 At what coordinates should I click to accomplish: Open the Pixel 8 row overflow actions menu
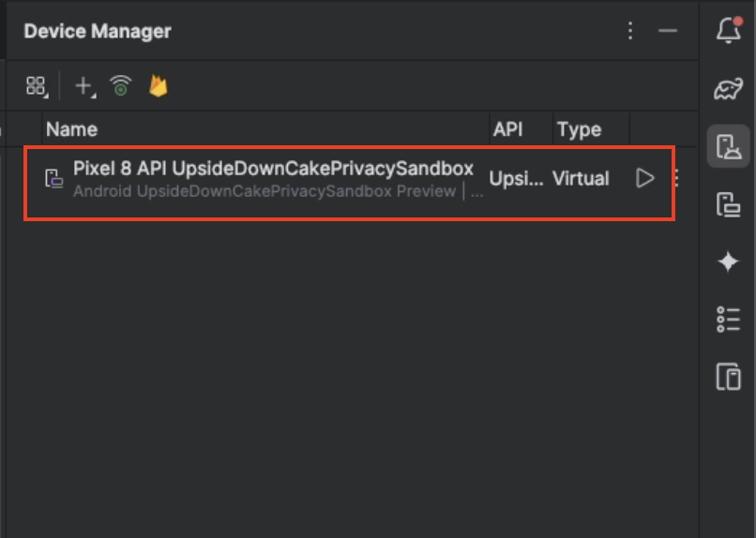677,178
